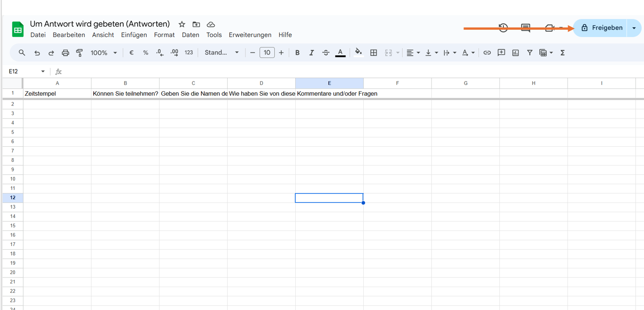Click the font size field showing 10

click(267, 53)
